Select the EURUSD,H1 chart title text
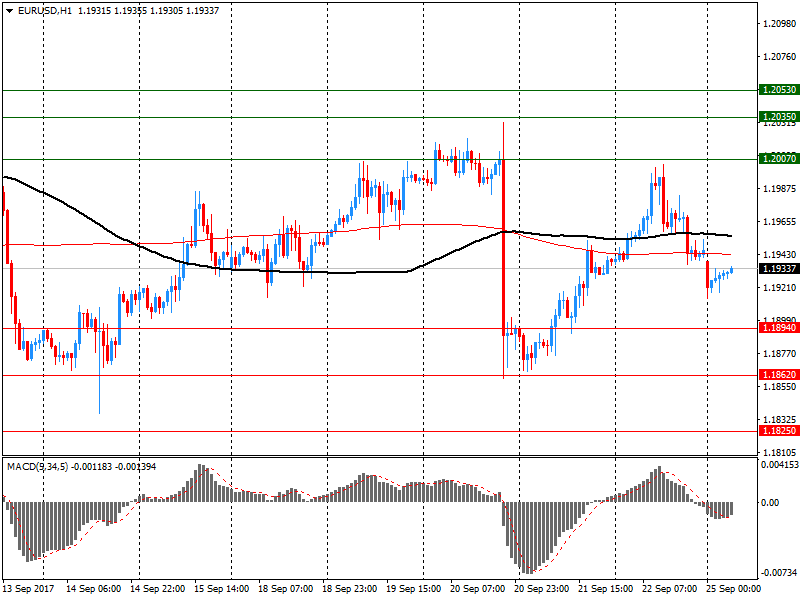This screenshot has height=600, width=800. coord(45,11)
